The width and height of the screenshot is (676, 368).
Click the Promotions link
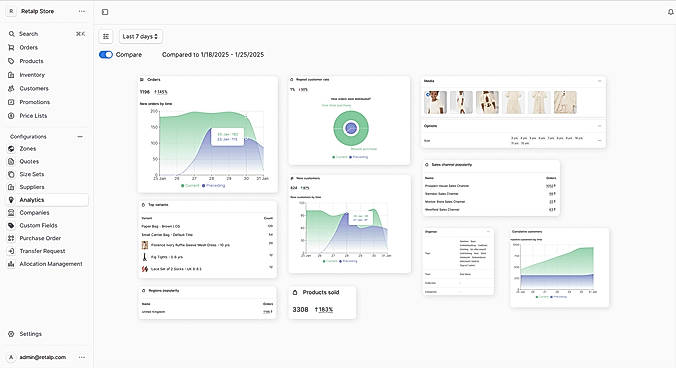[34, 102]
